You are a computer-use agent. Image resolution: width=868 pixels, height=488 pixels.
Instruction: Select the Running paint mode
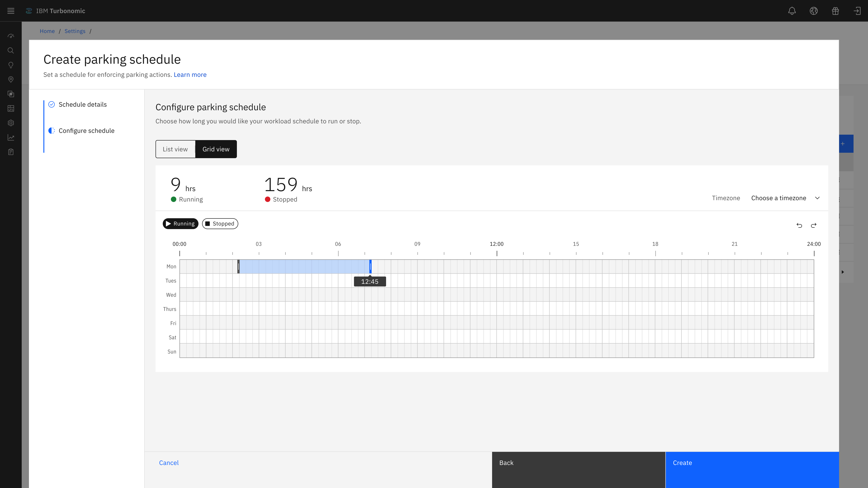pyautogui.click(x=180, y=224)
